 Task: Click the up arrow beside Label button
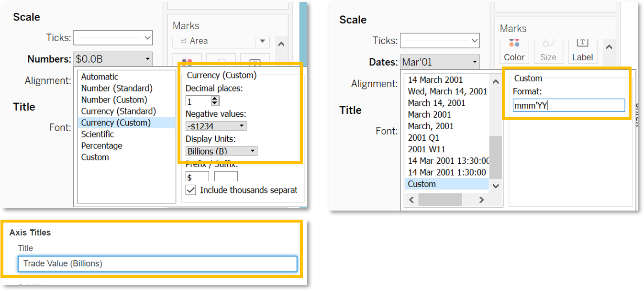609,47
